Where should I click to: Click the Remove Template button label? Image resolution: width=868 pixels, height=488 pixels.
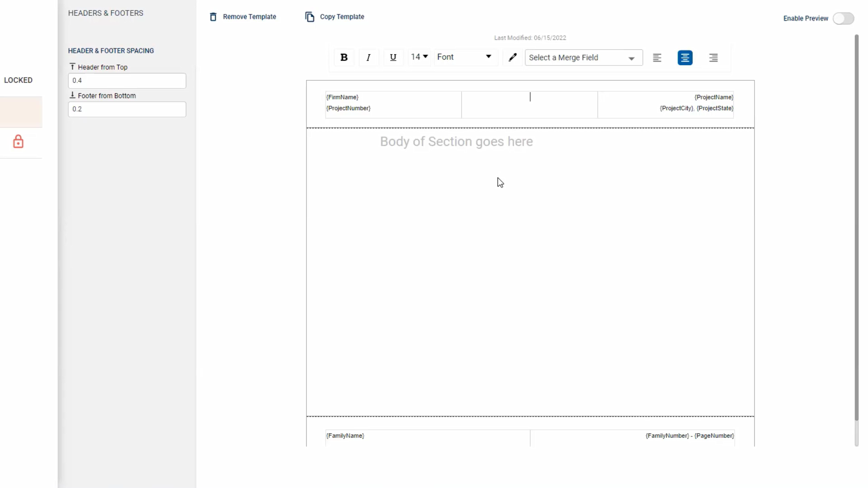(x=250, y=17)
